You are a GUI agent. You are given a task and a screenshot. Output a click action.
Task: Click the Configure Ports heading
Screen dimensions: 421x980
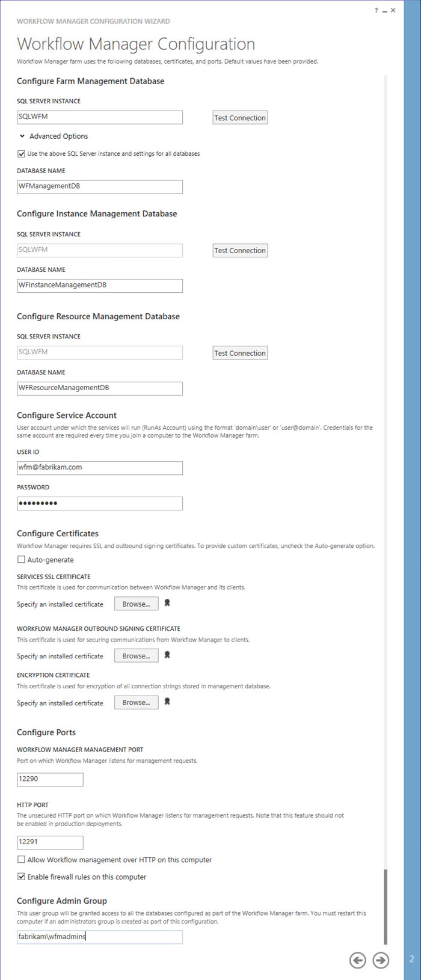click(x=46, y=732)
